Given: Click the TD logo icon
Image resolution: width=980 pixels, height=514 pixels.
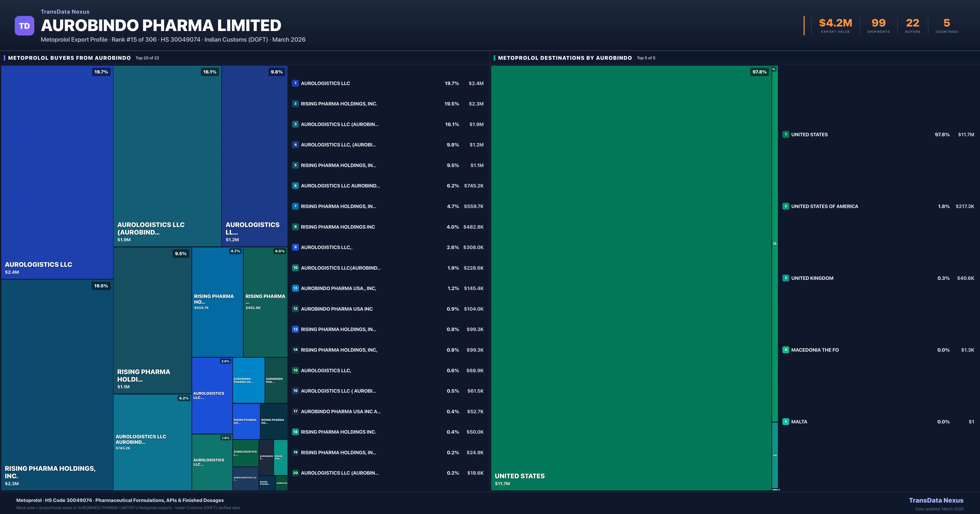Looking at the screenshot, I should click(x=24, y=26).
